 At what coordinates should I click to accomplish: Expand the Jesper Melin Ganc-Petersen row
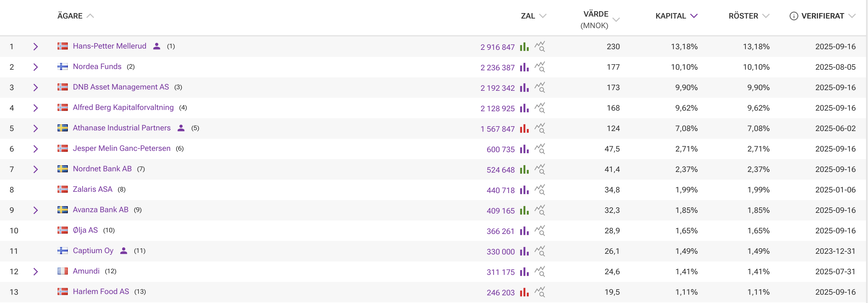pyautogui.click(x=36, y=149)
